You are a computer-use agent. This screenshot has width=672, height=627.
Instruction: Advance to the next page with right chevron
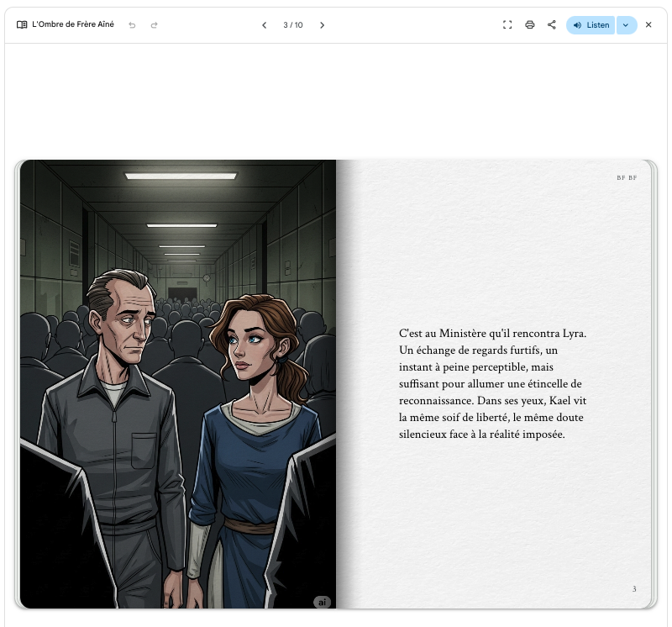[x=322, y=25]
